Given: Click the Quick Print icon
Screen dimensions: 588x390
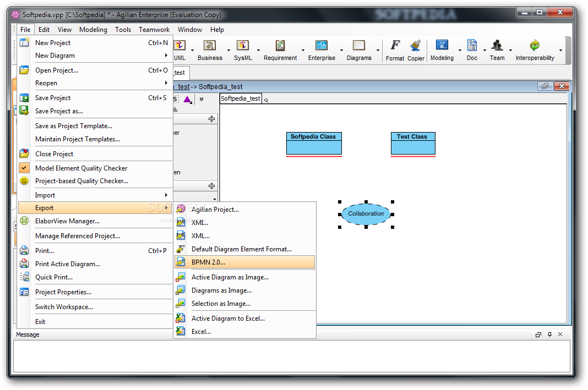Looking at the screenshot, I should coord(24,277).
